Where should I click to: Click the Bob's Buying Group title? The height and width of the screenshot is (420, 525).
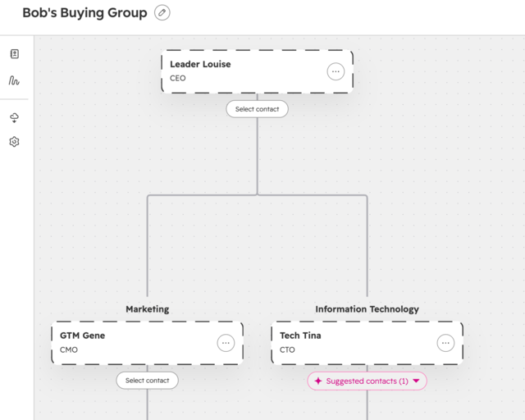tap(84, 13)
